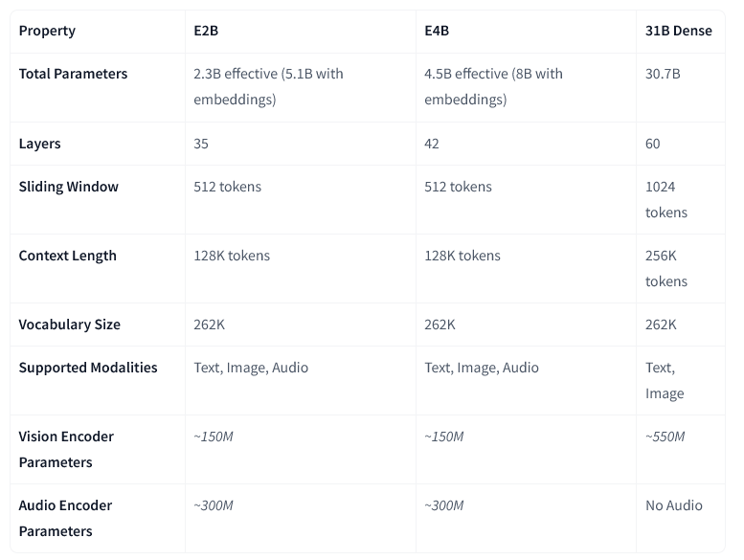744x560 pixels.
Task: Click the ~550M vision encoder value
Action: coord(665,437)
